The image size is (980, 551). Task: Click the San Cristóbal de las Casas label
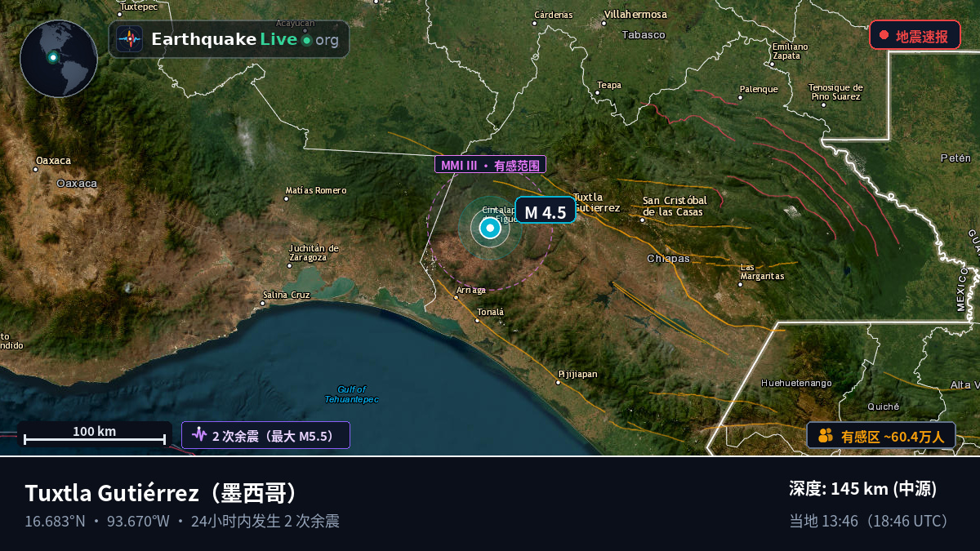tap(673, 206)
